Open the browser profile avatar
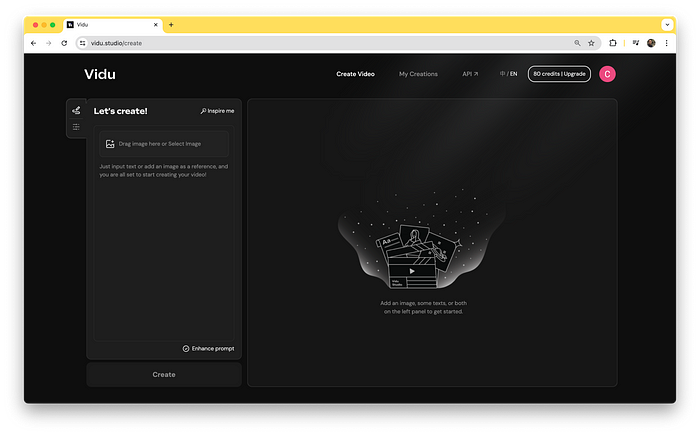 point(651,43)
